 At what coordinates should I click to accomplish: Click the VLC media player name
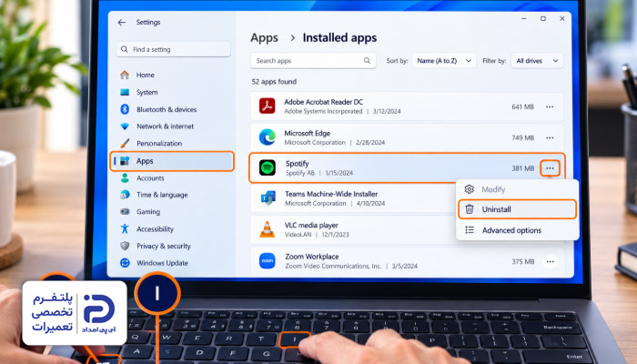coord(311,225)
